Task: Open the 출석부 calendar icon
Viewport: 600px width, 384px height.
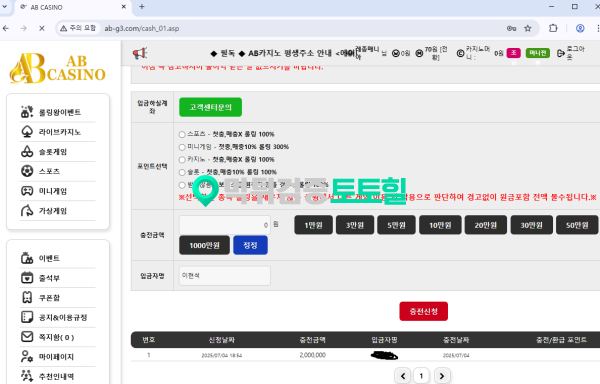Action: pyautogui.click(x=27, y=278)
